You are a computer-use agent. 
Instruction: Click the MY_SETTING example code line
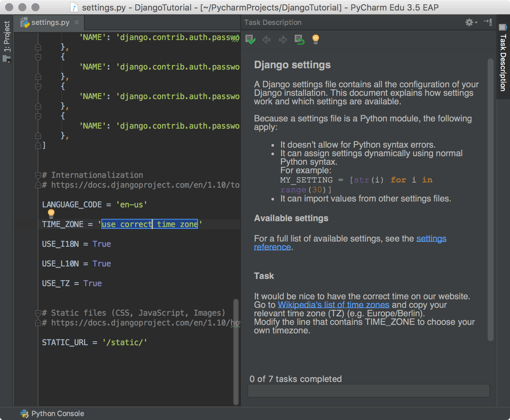coord(356,185)
